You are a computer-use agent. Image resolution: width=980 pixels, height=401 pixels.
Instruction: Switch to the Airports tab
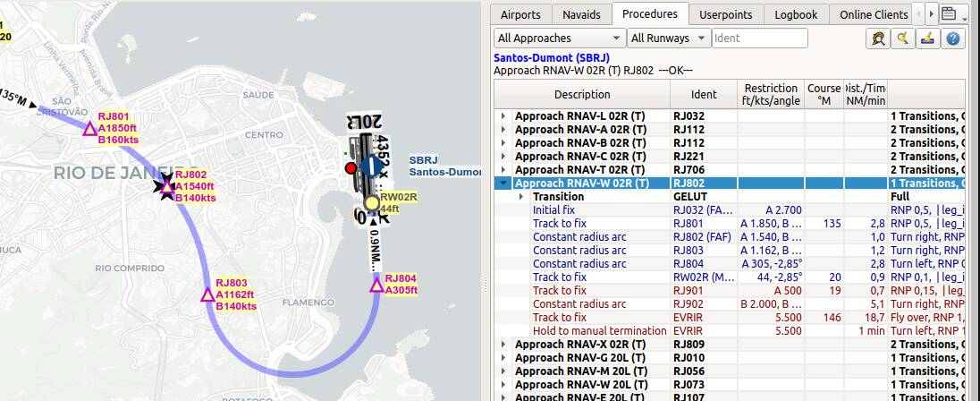(520, 14)
